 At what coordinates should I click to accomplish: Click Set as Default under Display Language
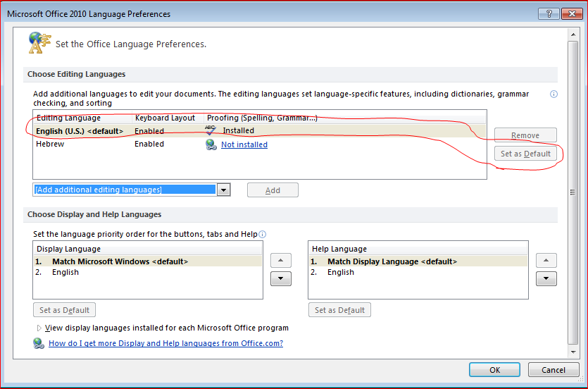pos(64,310)
